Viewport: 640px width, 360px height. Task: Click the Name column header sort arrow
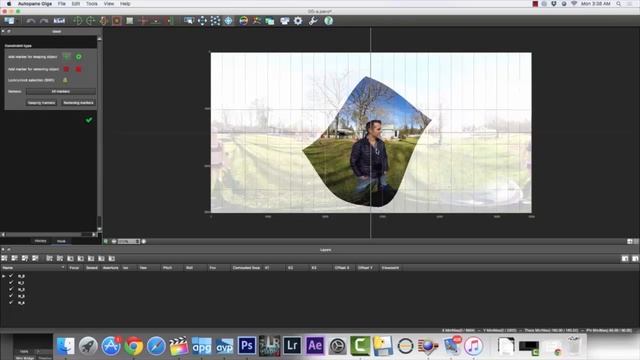(62, 267)
